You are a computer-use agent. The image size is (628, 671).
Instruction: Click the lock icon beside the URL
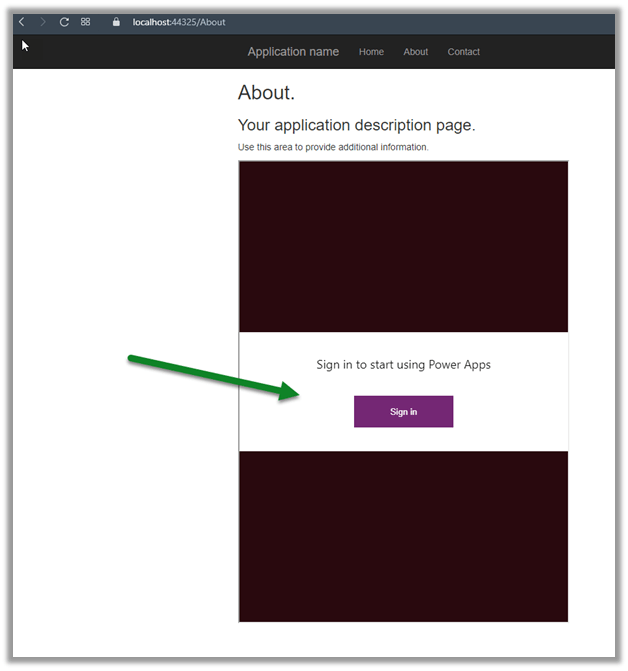pos(116,22)
